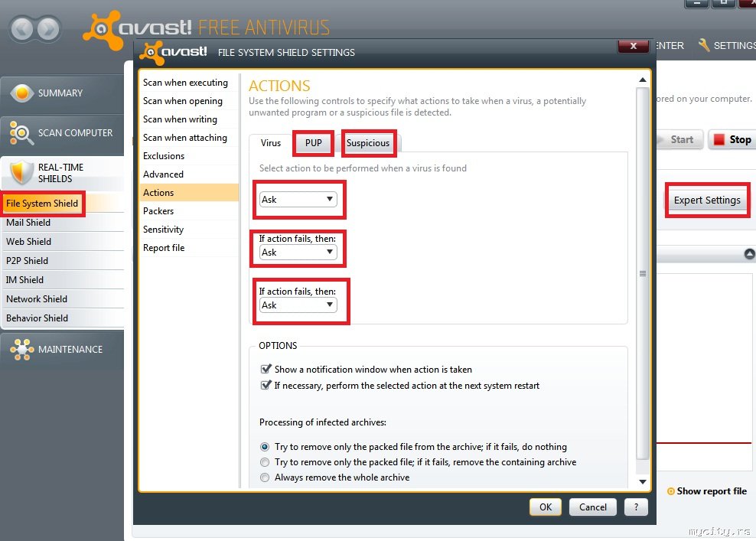The width and height of the screenshot is (756, 541).
Task: Select Mail Shield in sidebar
Action: [62, 223]
